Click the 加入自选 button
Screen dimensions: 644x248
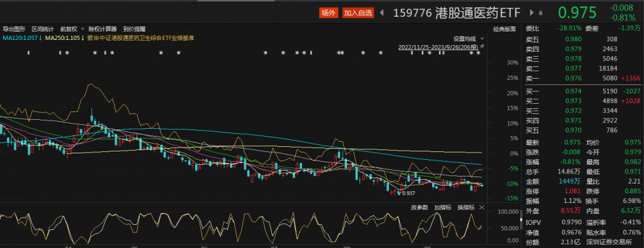pos(358,13)
